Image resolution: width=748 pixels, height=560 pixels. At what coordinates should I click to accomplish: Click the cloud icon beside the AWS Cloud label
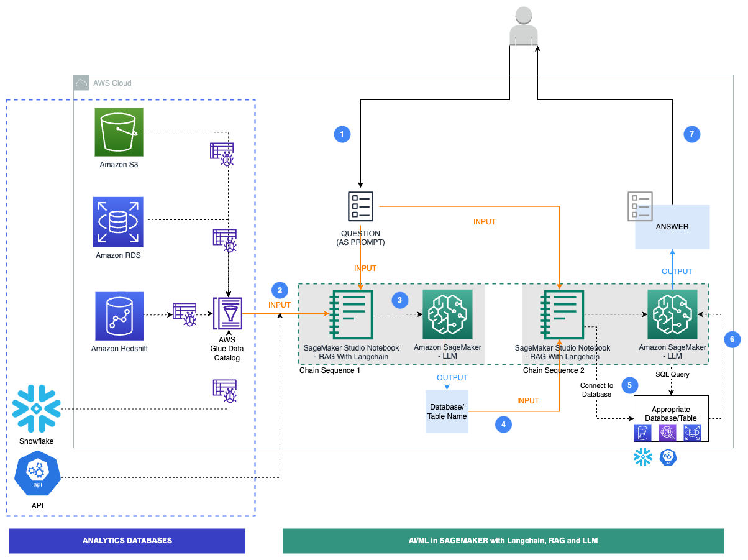pyautogui.click(x=81, y=82)
